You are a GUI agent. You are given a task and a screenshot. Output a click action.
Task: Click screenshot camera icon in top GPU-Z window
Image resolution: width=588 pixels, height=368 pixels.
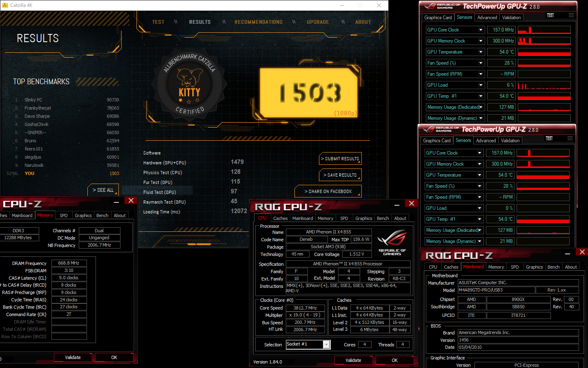point(550,15)
